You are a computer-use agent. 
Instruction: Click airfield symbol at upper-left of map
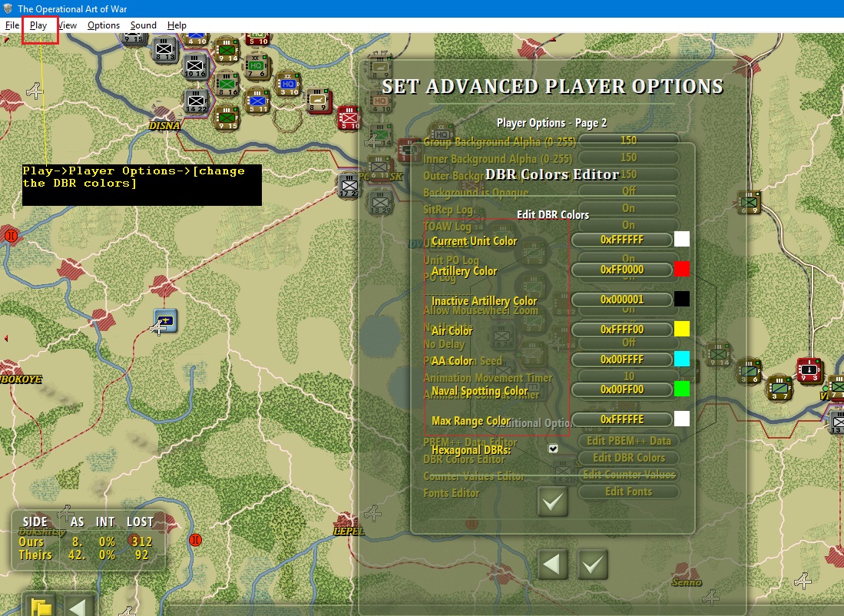(x=35, y=91)
